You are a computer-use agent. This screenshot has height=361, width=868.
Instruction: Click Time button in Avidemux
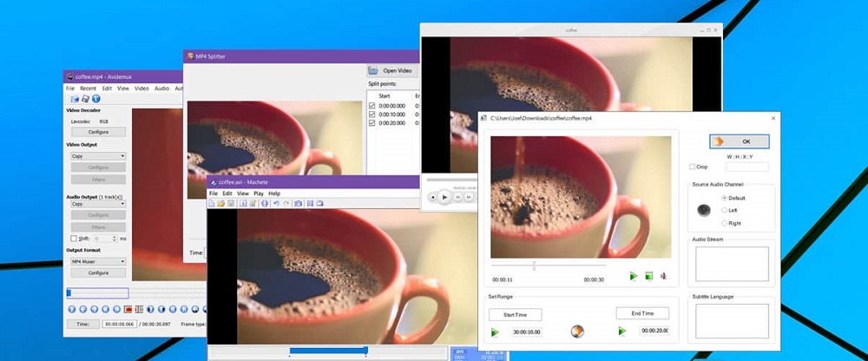click(83, 324)
